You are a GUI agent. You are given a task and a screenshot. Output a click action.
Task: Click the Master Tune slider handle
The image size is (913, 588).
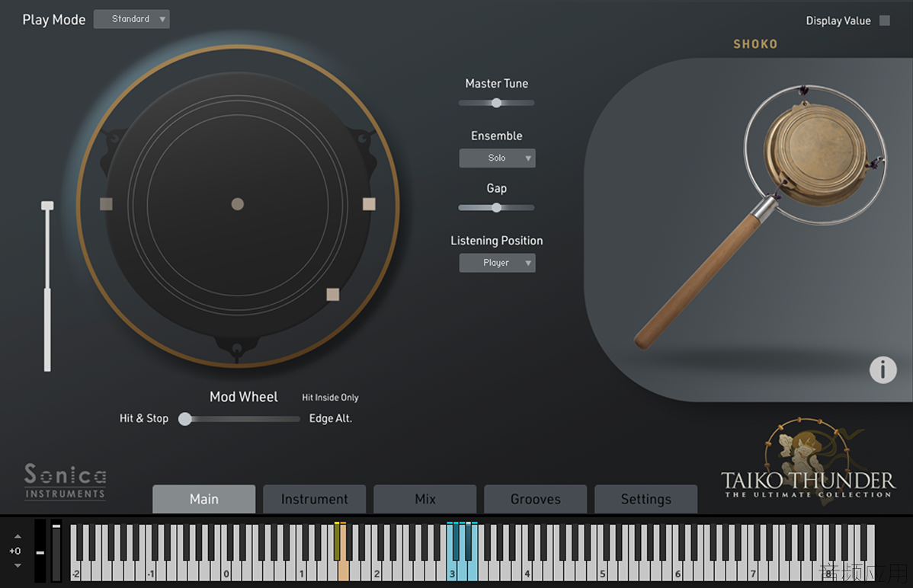(496, 103)
